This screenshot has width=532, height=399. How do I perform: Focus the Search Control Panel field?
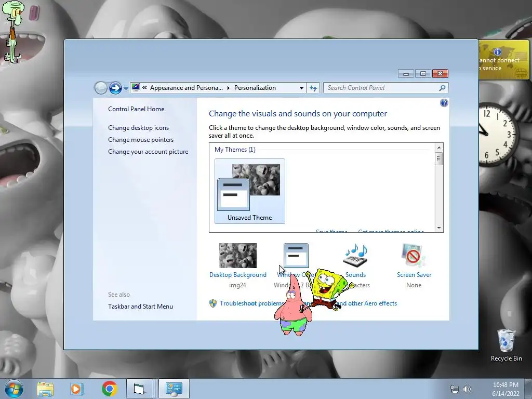point(386,88)
